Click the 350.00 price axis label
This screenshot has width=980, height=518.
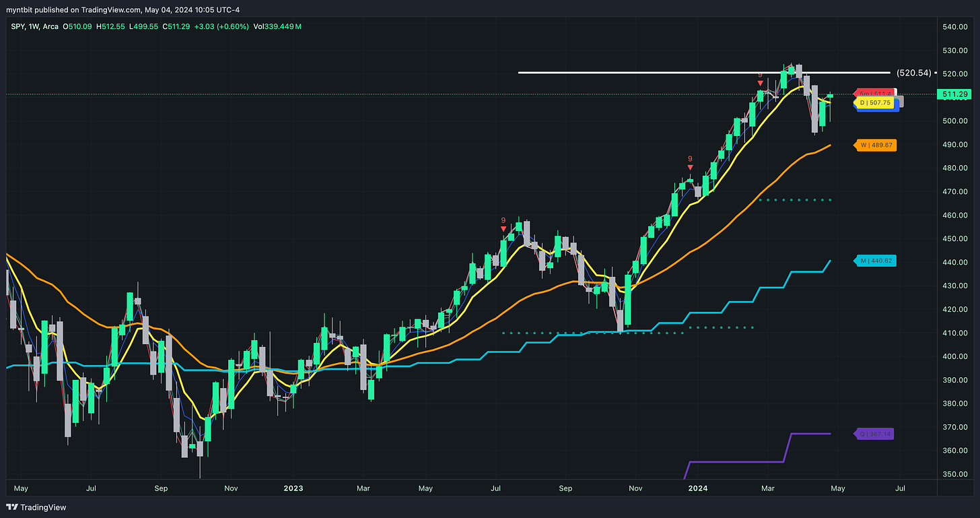954,475
